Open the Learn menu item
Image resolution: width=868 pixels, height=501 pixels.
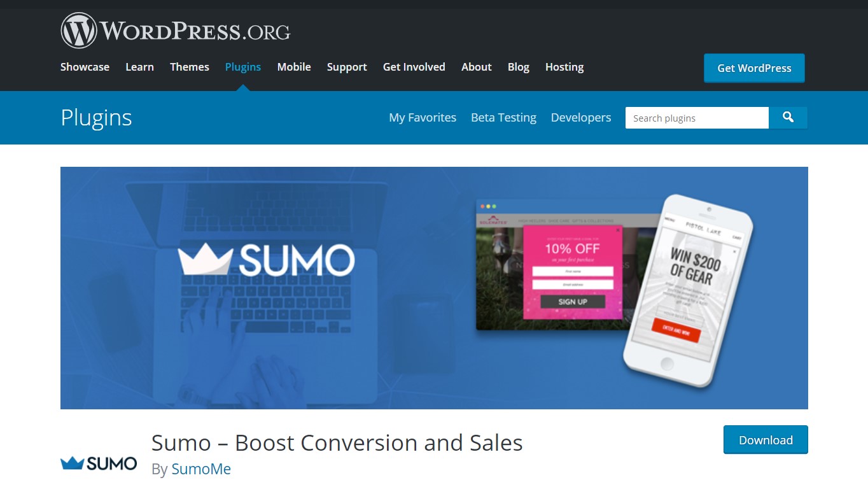[x=139, y=67]
